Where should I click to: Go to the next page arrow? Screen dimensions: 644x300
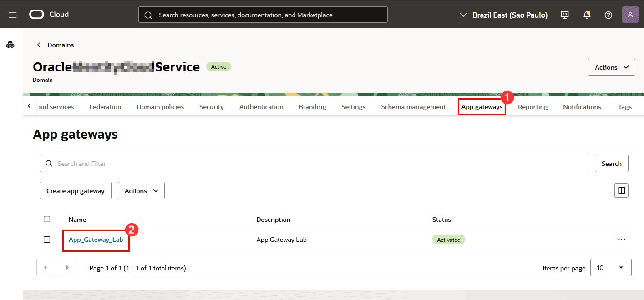coord(67,268)
